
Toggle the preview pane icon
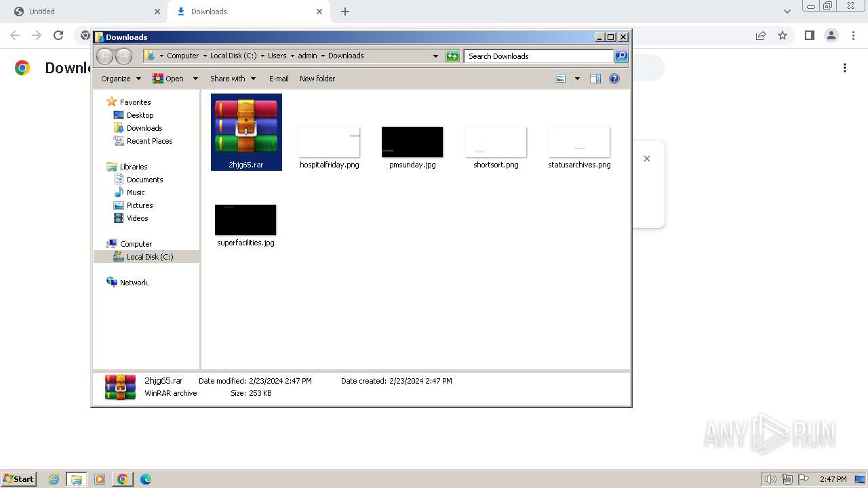click(x=595, y=79)
